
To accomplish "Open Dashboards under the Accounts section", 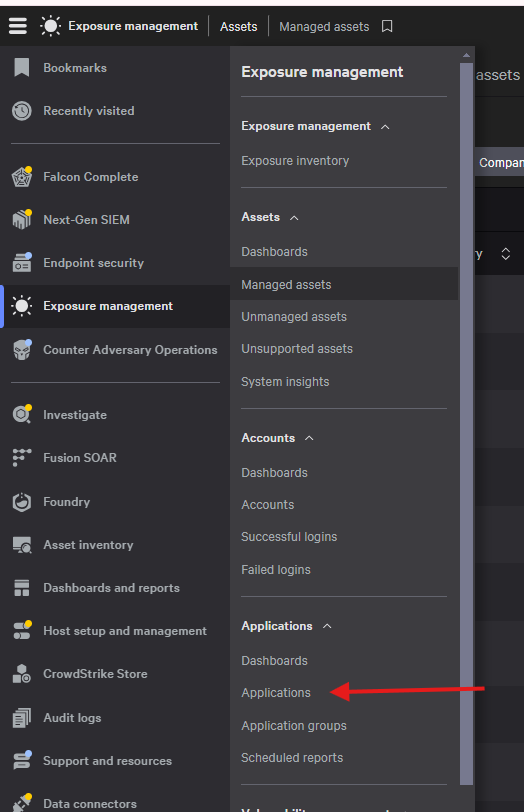I will pyautogui.click(x=274, y=473).
